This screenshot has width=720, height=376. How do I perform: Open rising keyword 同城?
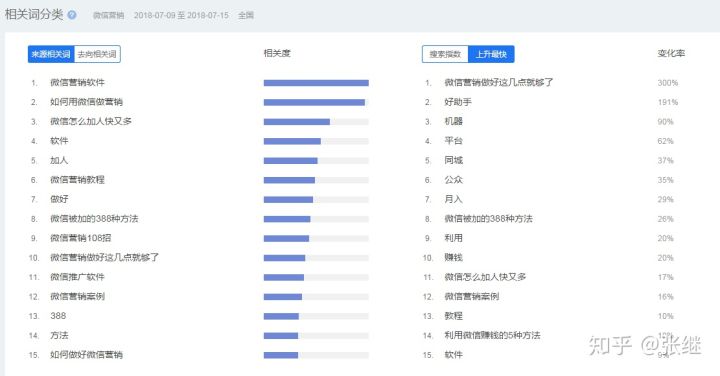453,160
